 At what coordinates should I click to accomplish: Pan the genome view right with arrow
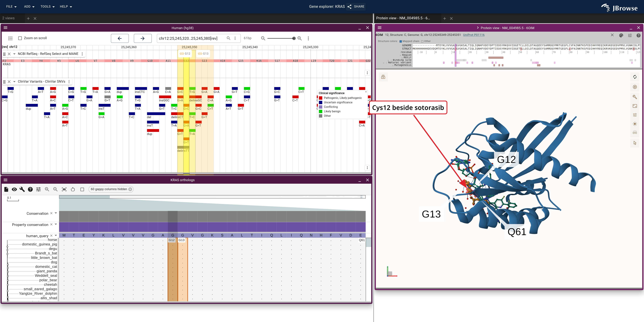tap(143, 38)
